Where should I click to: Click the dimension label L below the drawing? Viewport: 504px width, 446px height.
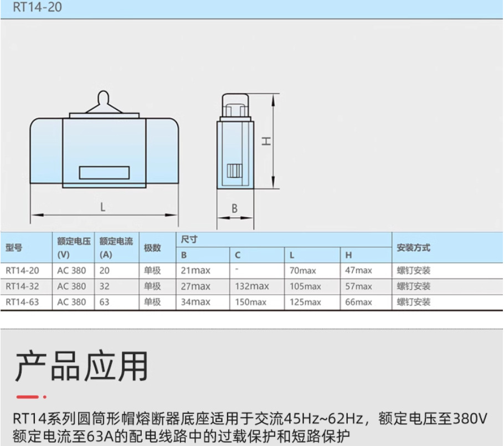point(102,207)
